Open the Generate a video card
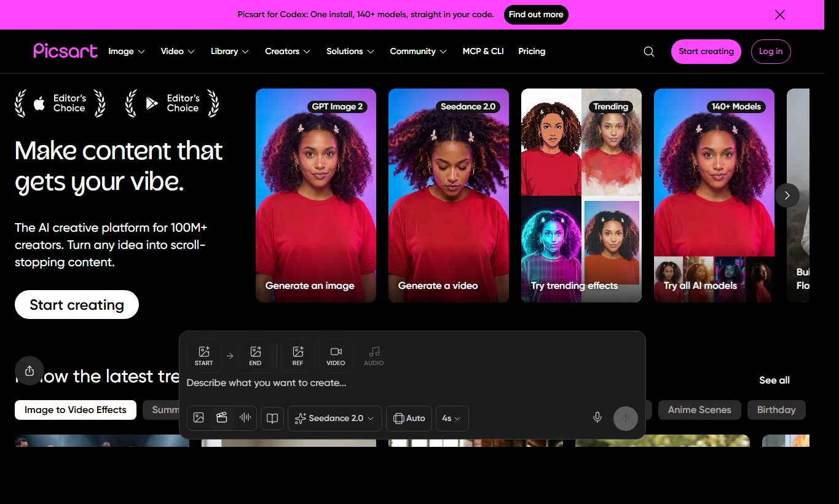 click(449, 195)
